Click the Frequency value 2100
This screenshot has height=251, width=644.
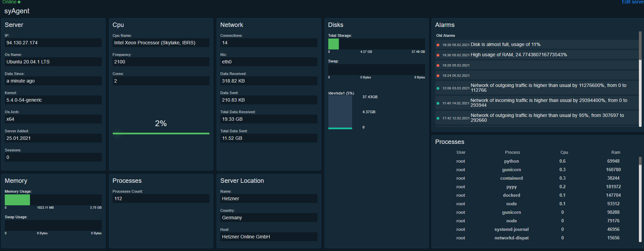(161, 62)
